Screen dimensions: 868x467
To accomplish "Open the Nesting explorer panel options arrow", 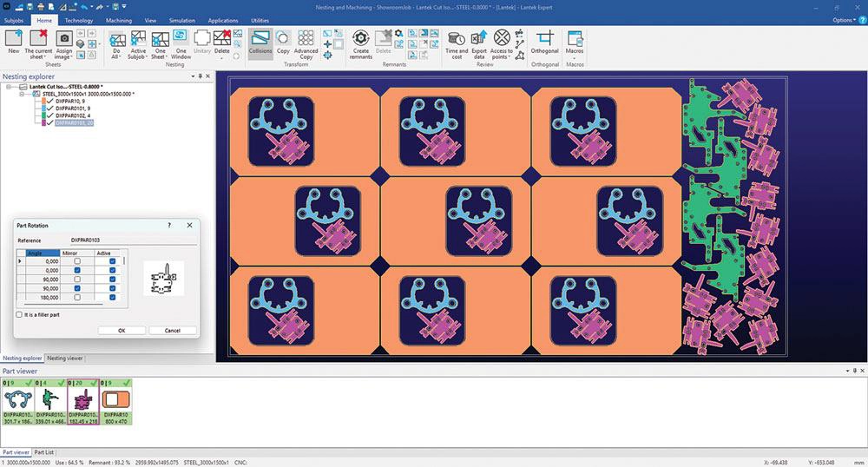I will click(x=194, y=76).
